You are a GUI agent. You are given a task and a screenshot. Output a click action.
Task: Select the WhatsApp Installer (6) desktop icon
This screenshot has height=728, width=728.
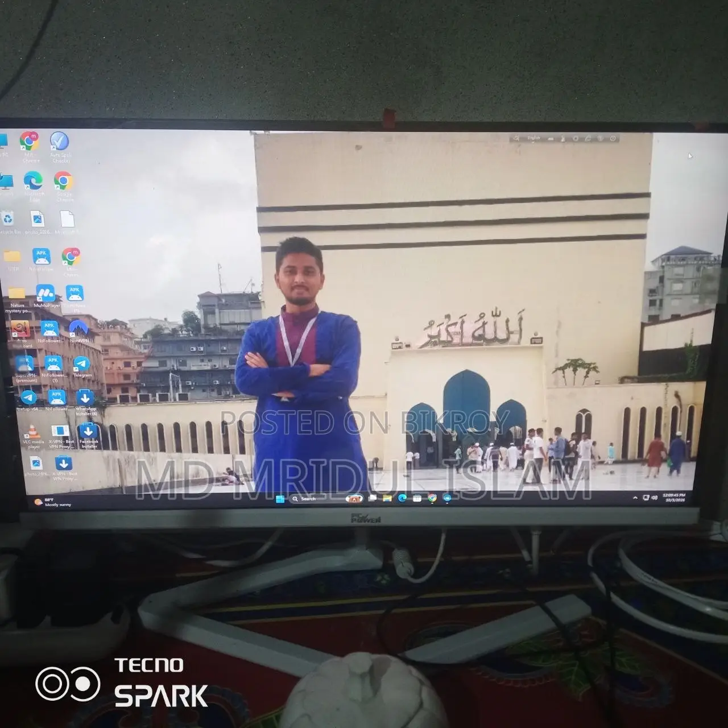(x=86, y=402)
